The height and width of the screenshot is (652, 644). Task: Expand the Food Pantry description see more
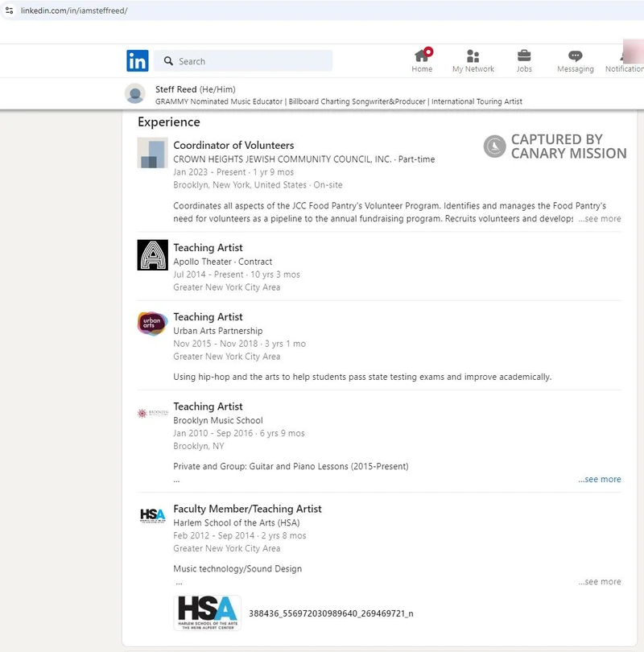(600, 218)
